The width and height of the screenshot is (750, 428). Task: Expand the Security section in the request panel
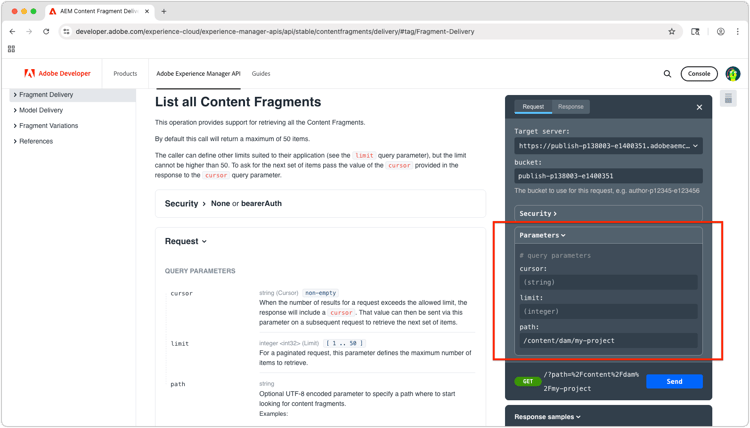pyautogui.click(x=608, y=213)
